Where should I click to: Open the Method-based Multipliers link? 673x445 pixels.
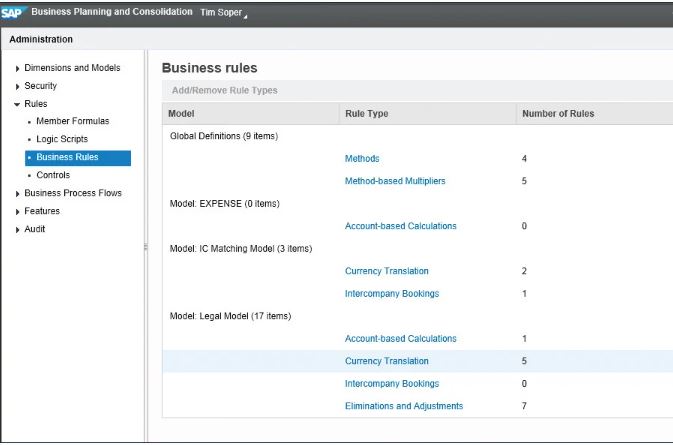tap(394, 181)
